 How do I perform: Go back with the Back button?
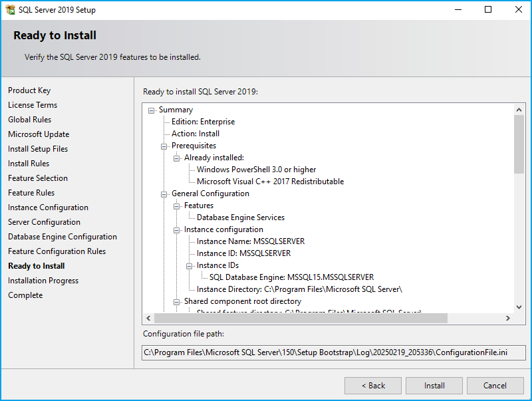(372, 386)
